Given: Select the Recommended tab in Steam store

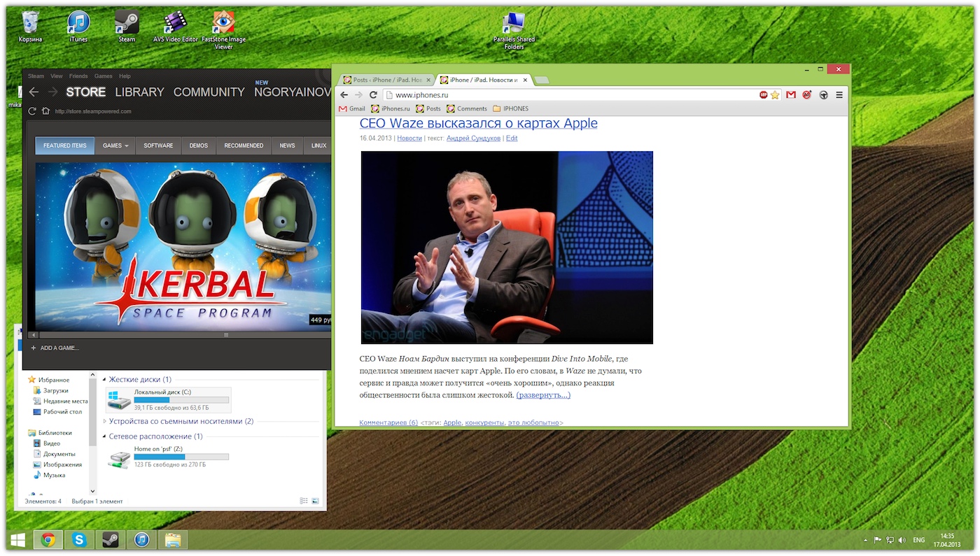Looking at the screenshot, I should (244, 145).
